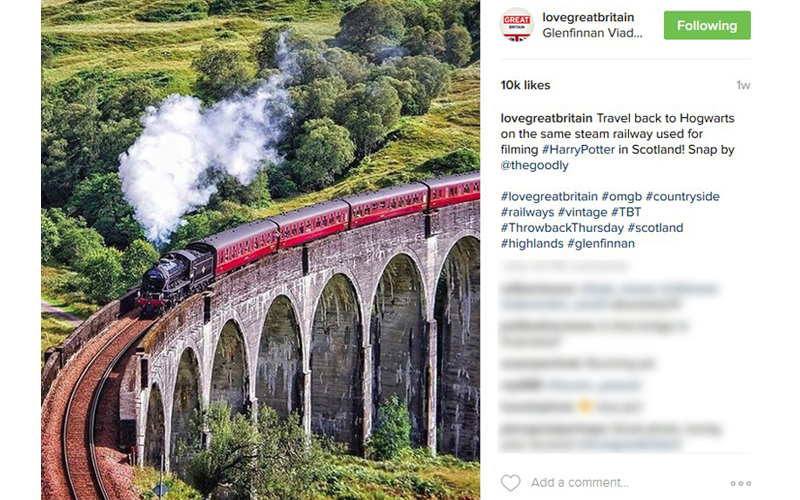The width and height of the screenshot is (800, 500).
Task: Open the three-dots more options menu
Action: pyautogui.click(x=740, y=483)
